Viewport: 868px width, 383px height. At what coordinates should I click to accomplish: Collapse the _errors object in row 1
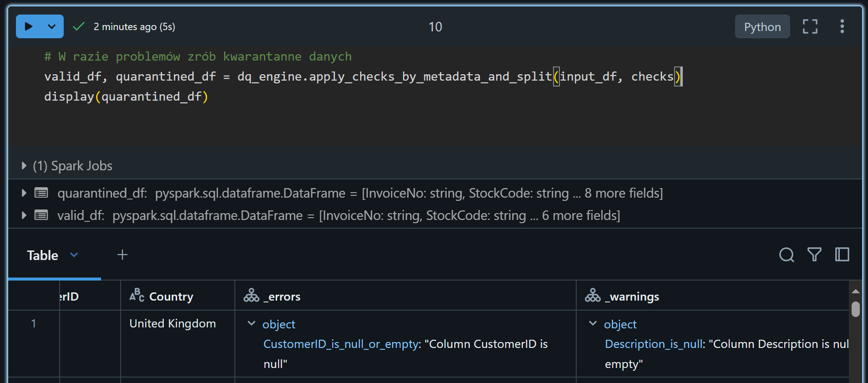(x=251, y=323)
